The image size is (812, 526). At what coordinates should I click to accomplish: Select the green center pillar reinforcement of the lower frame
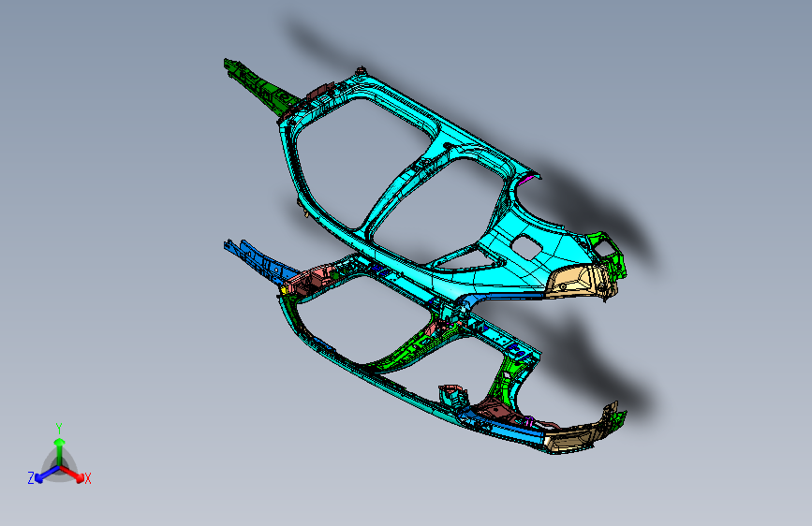(409, 352)
